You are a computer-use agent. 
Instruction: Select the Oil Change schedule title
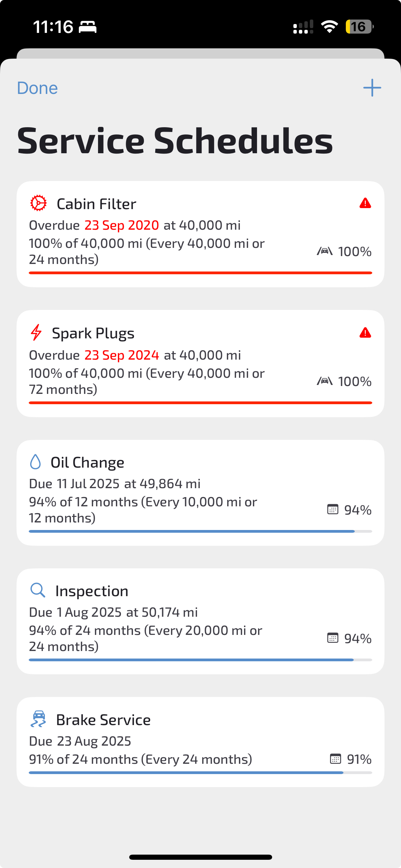click(x=87, y=462)
